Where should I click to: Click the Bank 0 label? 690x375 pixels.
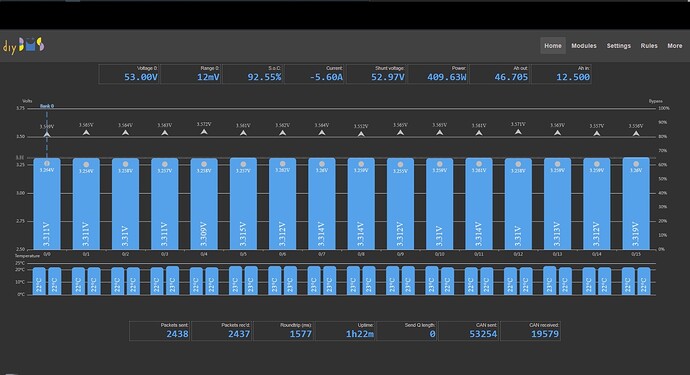tap(47, 106)
